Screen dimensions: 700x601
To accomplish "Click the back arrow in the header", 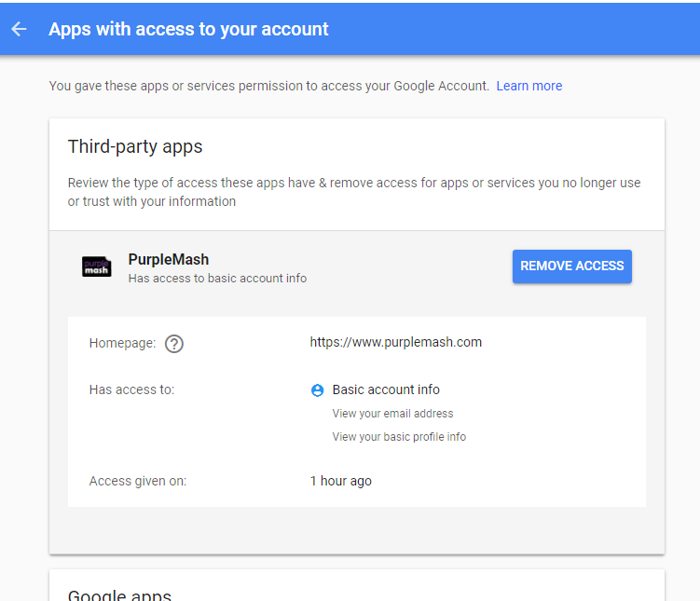I will (x=19, y=29).
